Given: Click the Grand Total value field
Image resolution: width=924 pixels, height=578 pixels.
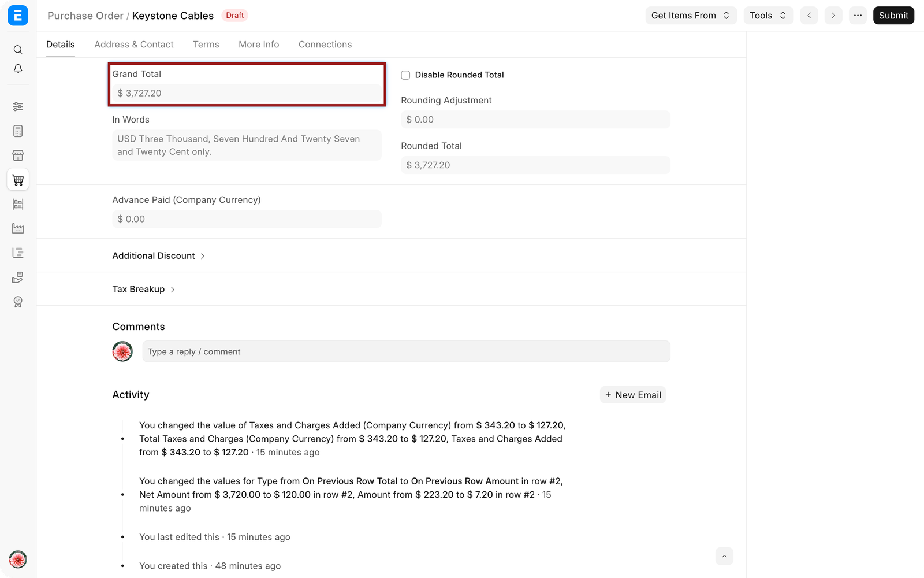Looking at the screenshot, I should click(247, 93).
